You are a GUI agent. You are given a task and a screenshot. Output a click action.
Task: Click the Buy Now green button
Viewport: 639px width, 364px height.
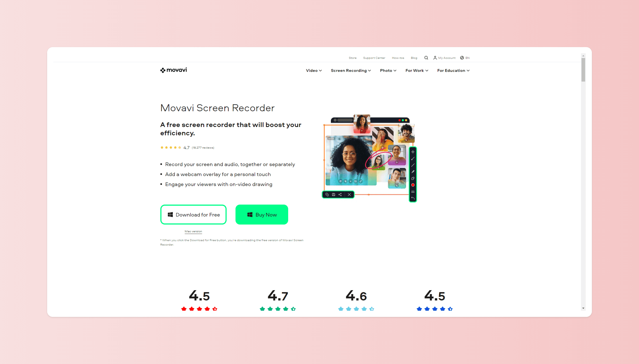(262, 215)
